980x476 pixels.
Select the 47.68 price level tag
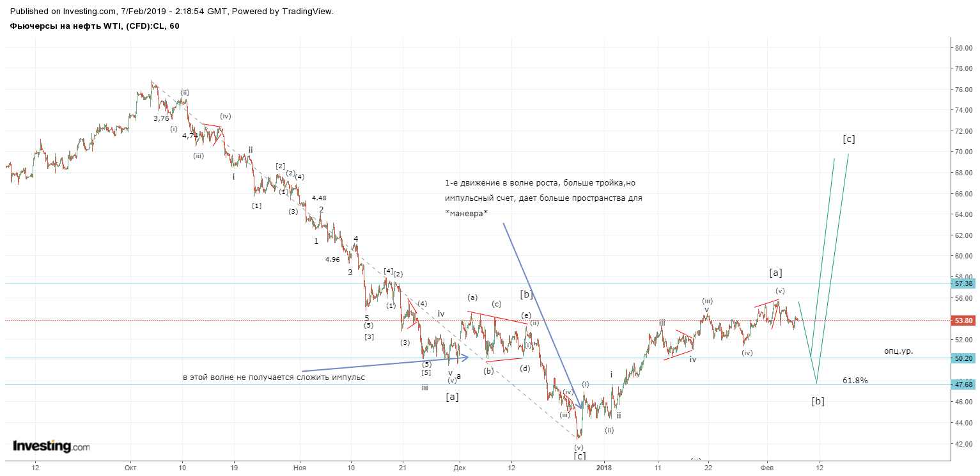coord(963,385)
